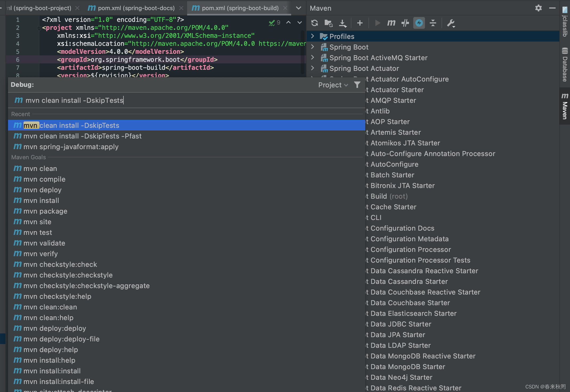
Task: Choose the 'mvn clean' goal
Action: click(x=187, y=169)
